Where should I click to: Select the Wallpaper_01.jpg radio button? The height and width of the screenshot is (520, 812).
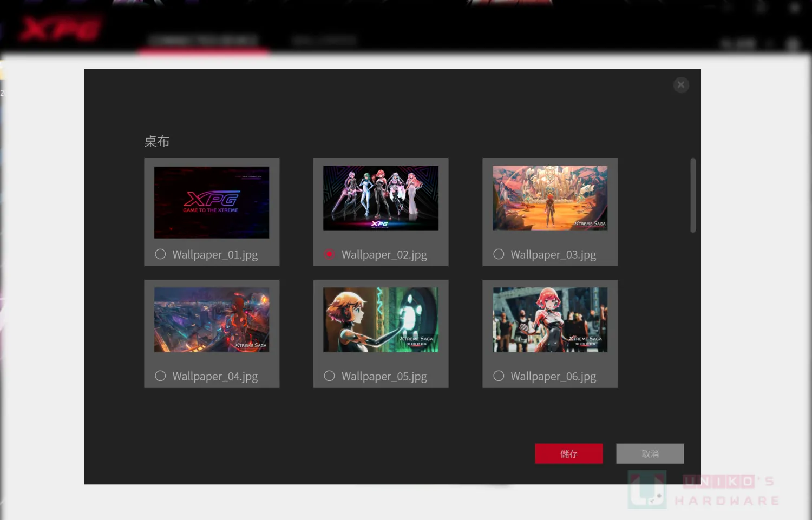(160, 254)
